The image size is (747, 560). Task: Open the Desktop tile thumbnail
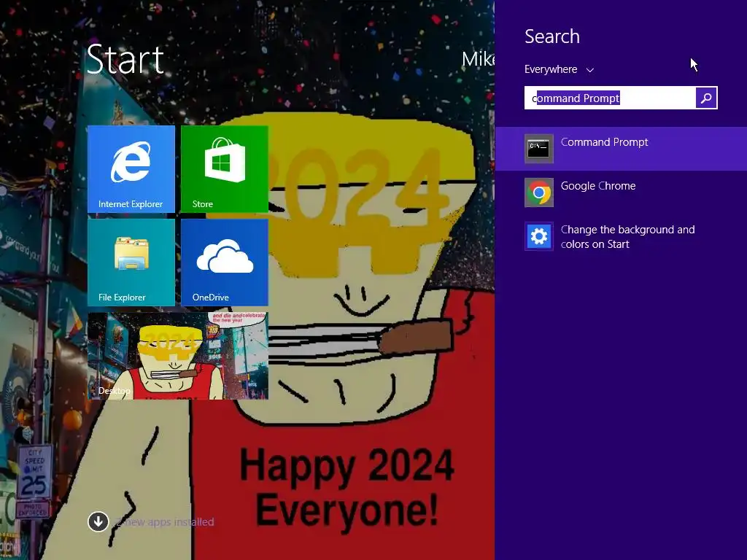pos(178,356)
